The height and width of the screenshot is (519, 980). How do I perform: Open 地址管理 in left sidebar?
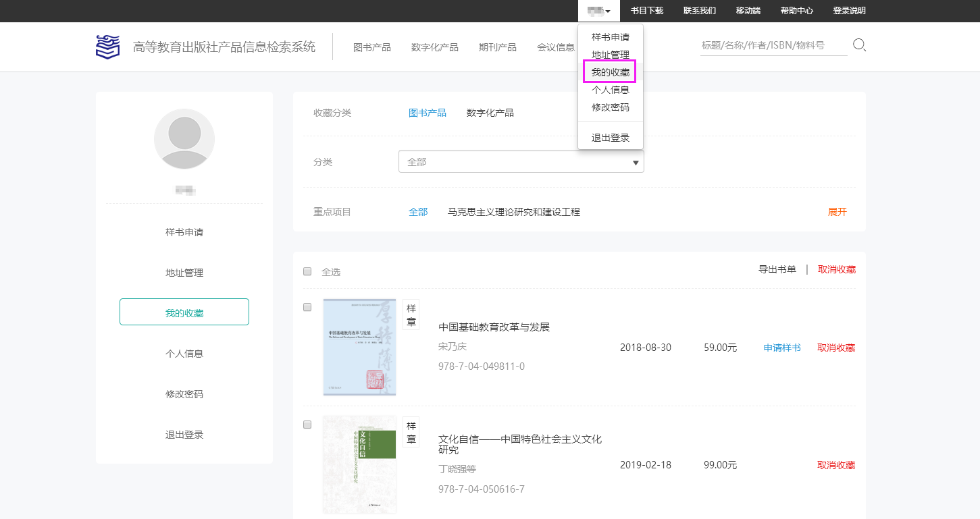[x=184, y=273]
